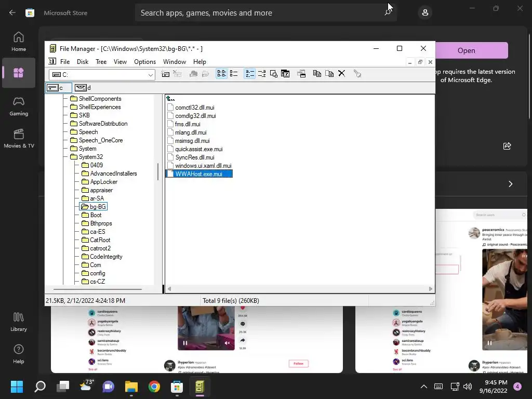
Task: Open the File menu
Action: [x=65, y=62]
